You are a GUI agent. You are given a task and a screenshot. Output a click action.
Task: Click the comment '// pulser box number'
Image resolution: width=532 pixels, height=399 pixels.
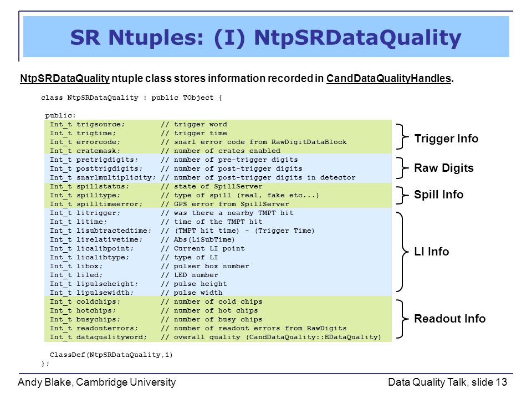coord(205,266)
